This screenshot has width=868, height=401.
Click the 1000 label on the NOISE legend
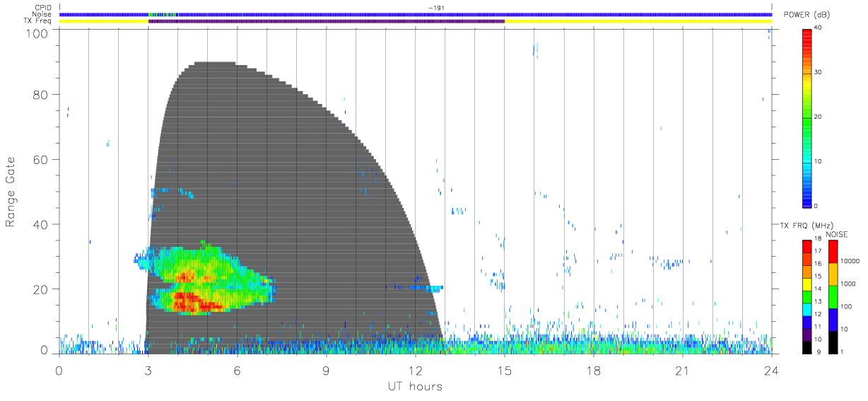point(847,284)
